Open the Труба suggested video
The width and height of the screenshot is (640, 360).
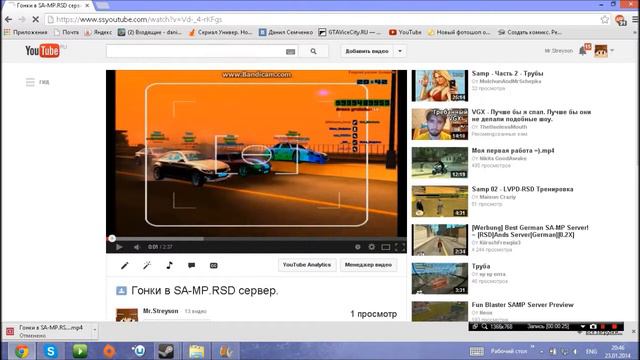coord(481,266)
